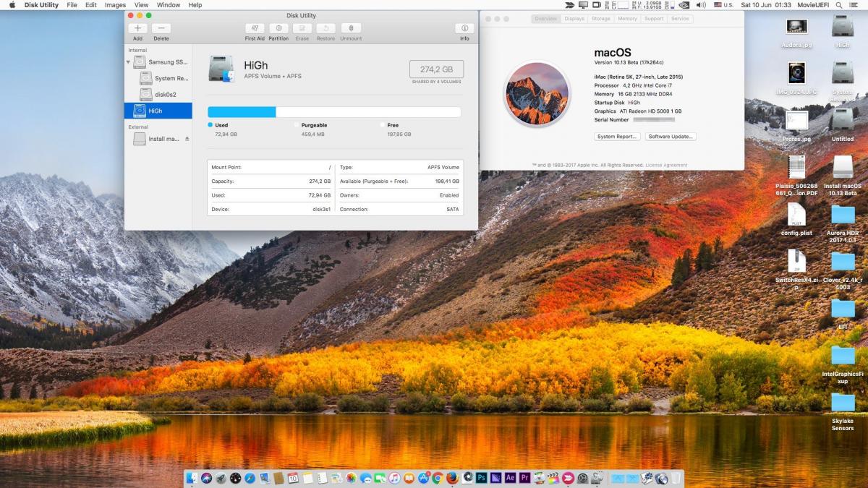Image resolution: width=868 pixels, height=488 pixels.
Task: Open After Effects from the Dock
Action: pos(510,478)
